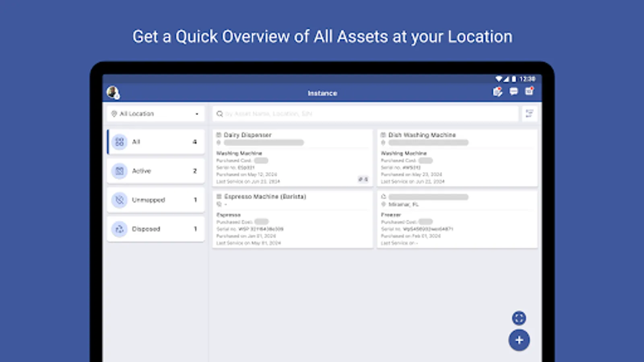This screenshot has height=362, width=644.
Task: Open the Instance title bar
Action: coord(322,93)
